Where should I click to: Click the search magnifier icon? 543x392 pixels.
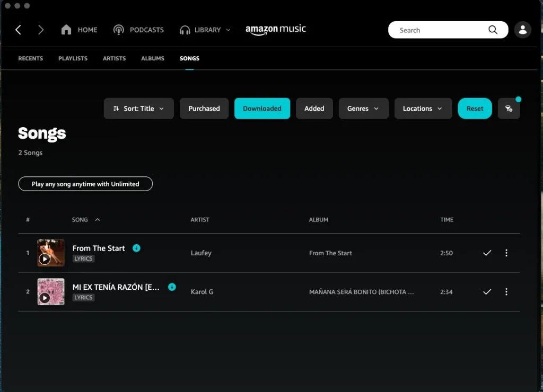point(492,30)
